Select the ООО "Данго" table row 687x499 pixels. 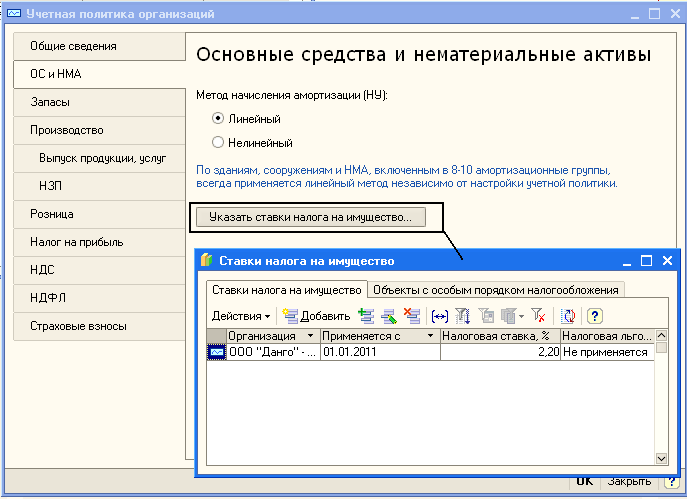(270, 352)
